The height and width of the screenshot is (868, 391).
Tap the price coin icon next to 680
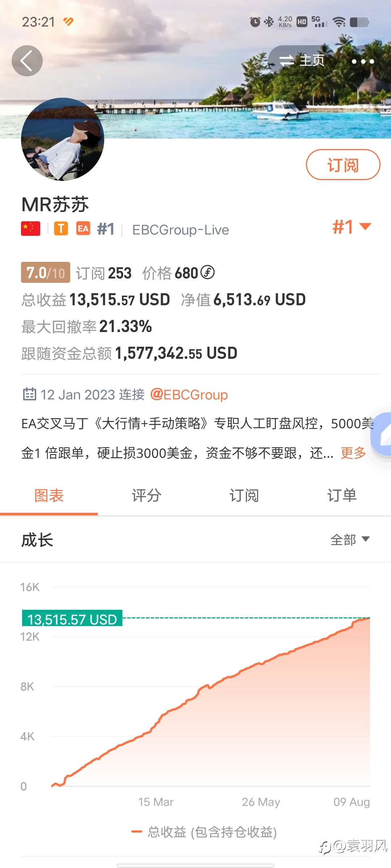pyautogui.click(x=208, y=272)
